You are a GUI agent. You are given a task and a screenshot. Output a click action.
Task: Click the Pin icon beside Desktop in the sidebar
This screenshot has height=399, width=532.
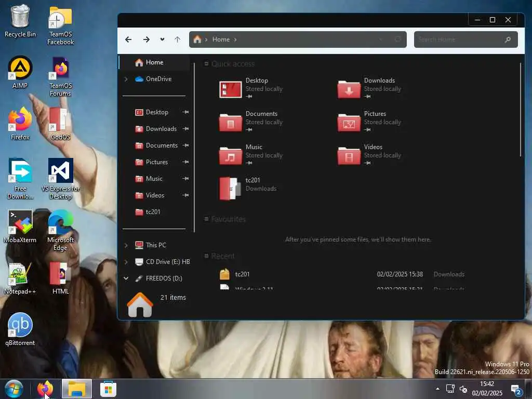(185, 112)
